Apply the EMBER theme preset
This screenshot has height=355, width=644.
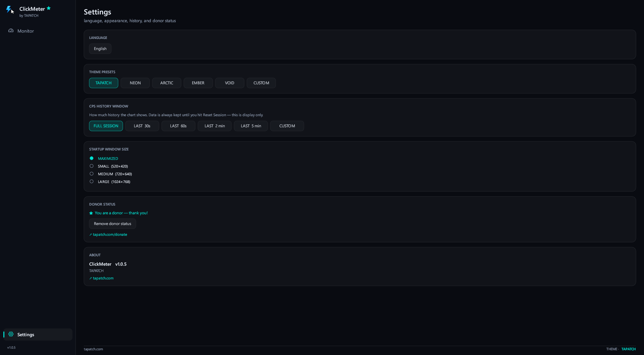(x=198, y=83)
